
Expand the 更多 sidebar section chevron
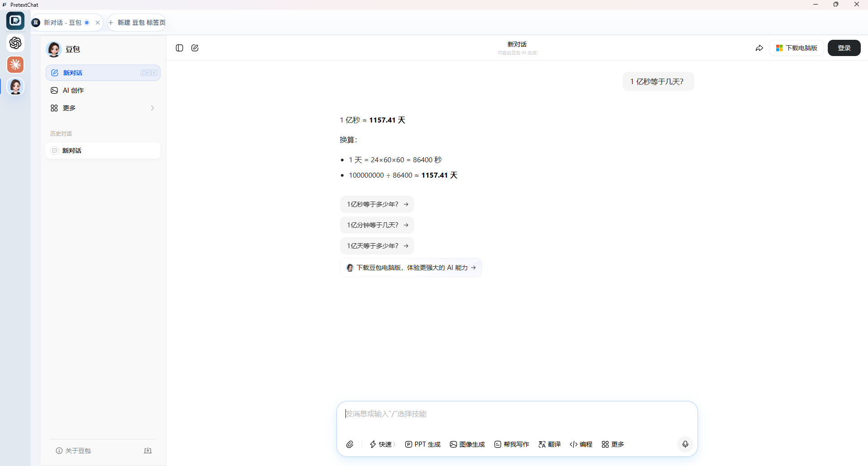pos(152,108)
